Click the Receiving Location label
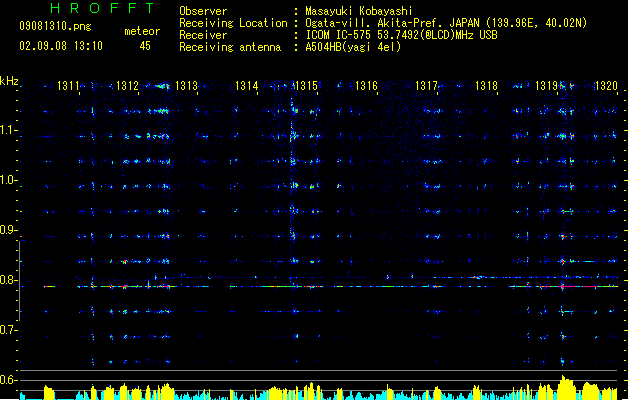 click(x=233, y=23)
